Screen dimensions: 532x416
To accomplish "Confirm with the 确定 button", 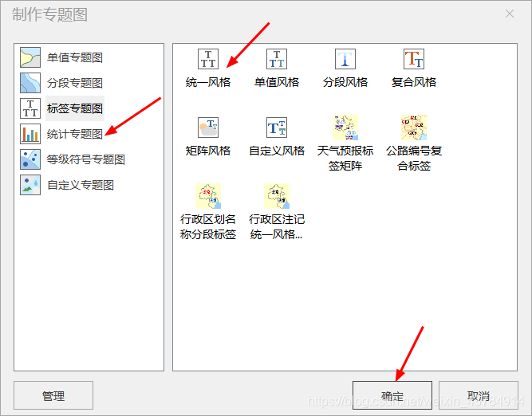I will 392,395.
